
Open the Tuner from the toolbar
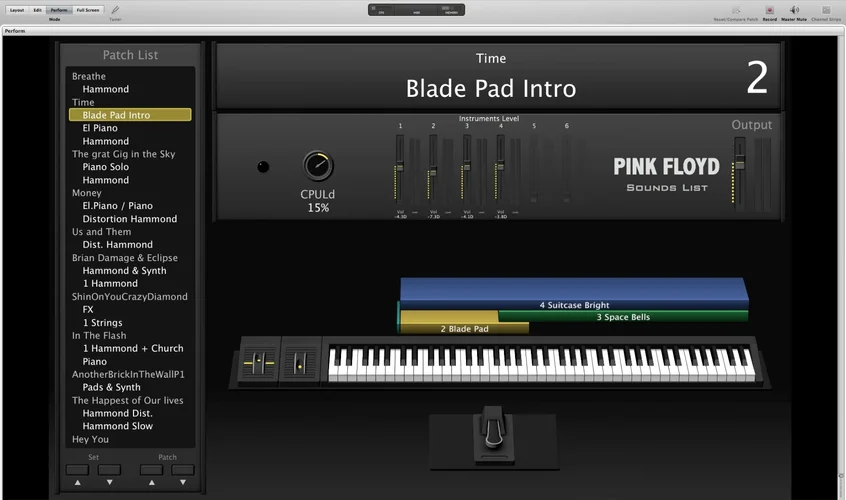(115, 10)
